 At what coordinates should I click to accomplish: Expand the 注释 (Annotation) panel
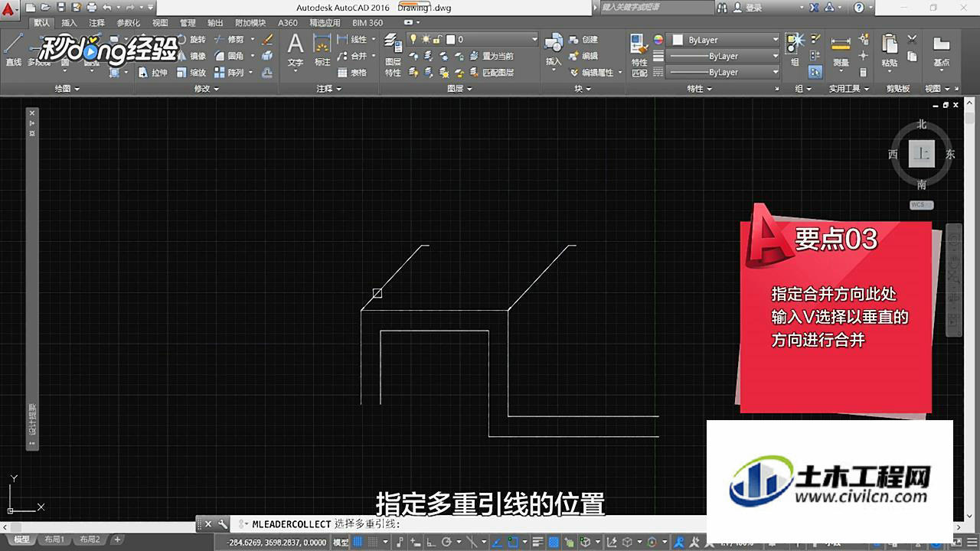coord(329,89)
